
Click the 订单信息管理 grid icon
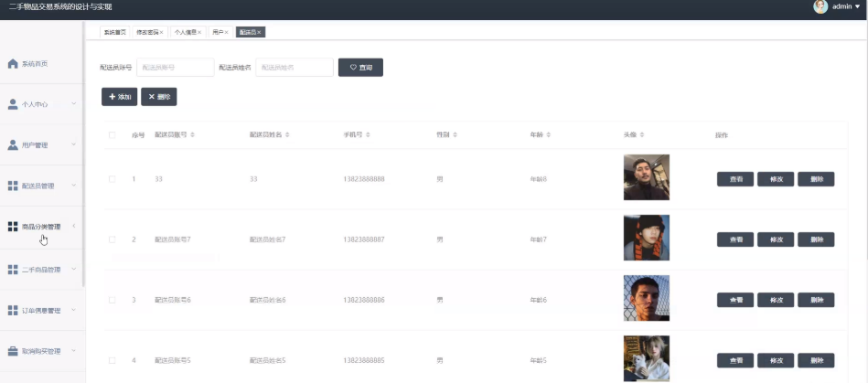(x=13, y=311)
